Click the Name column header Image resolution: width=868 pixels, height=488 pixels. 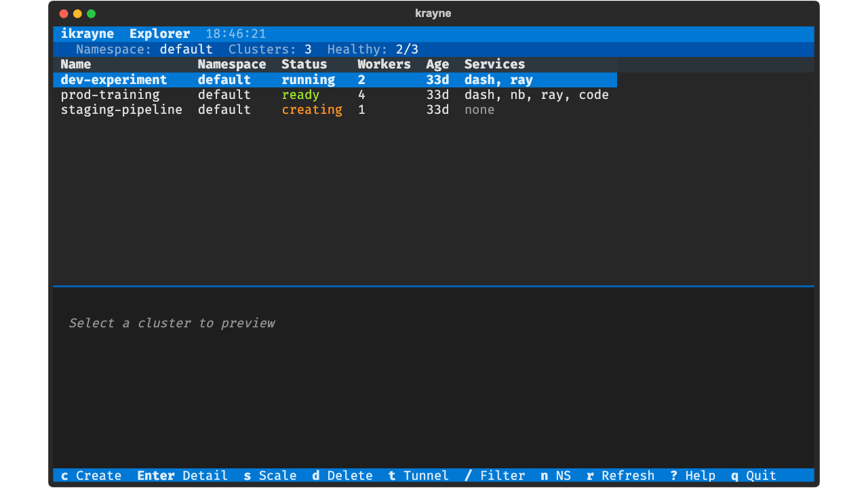pos(76,64)
